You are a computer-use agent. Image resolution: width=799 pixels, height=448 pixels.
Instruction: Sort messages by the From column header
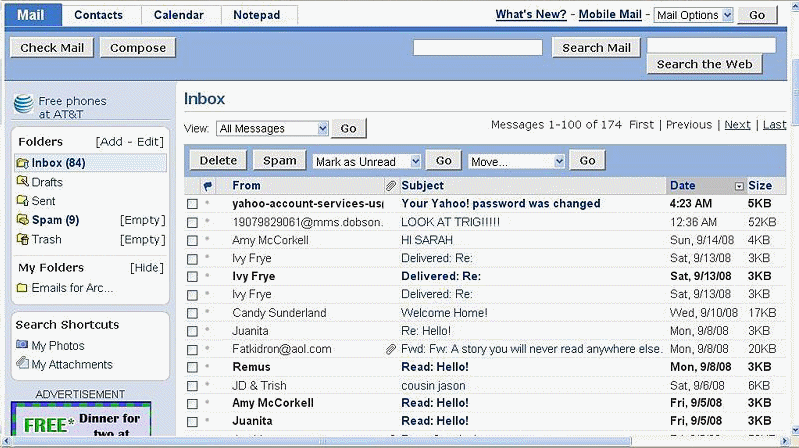pos(246,186)
